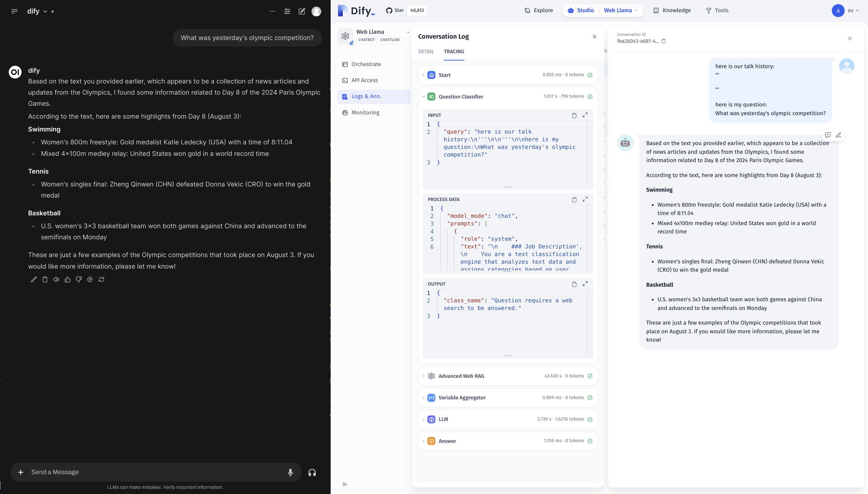Open the dify model selector dropdown
Screen dimensions: 868x494
click(37, 11)
